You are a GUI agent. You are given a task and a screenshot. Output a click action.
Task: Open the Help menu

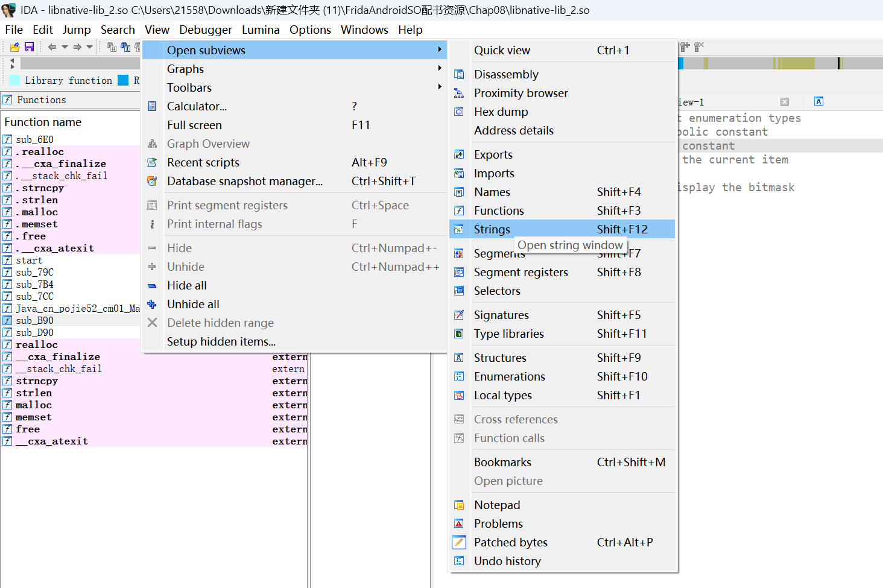click(x=410, y=30)
